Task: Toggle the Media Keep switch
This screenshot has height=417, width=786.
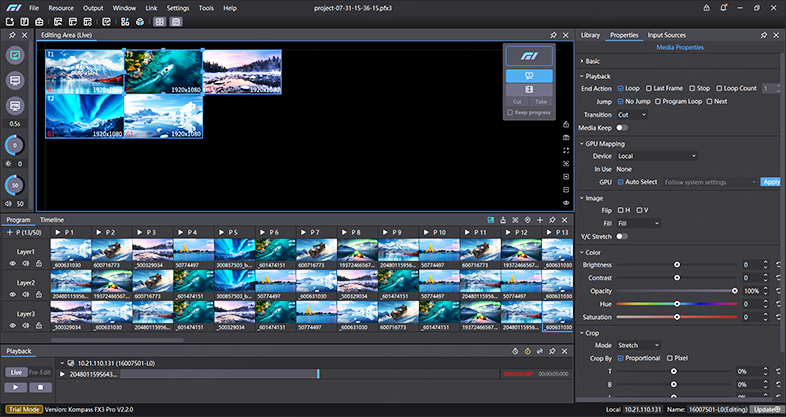Action: click(x=622, y=128)
